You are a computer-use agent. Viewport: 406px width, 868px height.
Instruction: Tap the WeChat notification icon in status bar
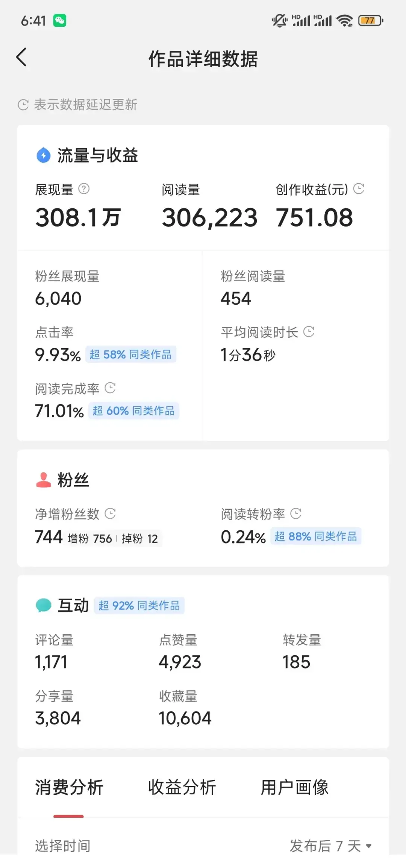[x=60, y=21]
